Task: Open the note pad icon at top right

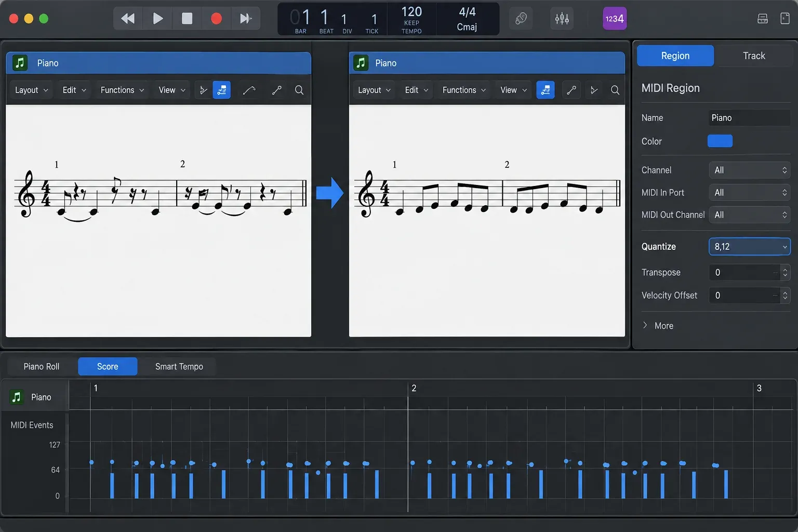Action: [x=785, y=19]
